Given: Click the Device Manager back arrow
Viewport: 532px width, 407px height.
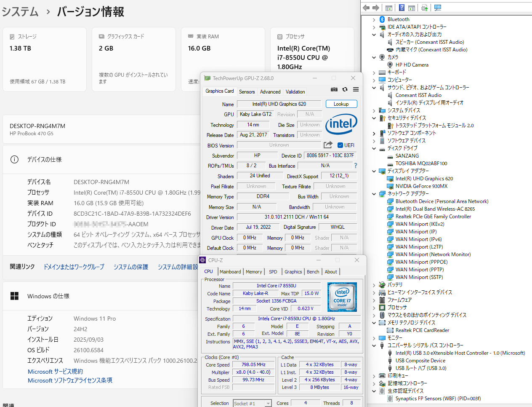Looking at the screenshot, I should 366,8.
